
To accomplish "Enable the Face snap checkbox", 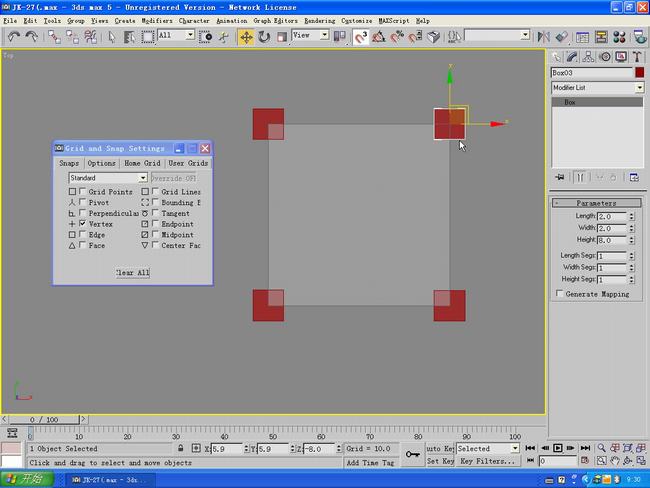I will click(x=82, y=245).
